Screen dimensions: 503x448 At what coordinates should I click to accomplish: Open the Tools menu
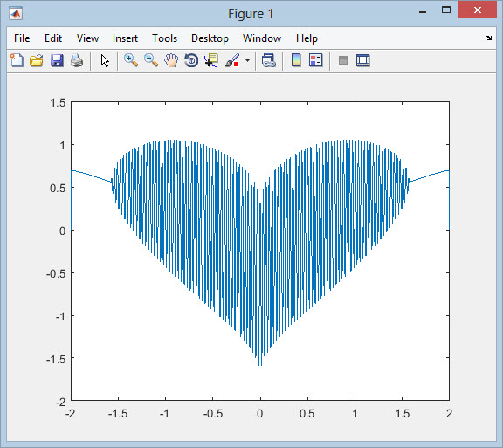[164, 38]
